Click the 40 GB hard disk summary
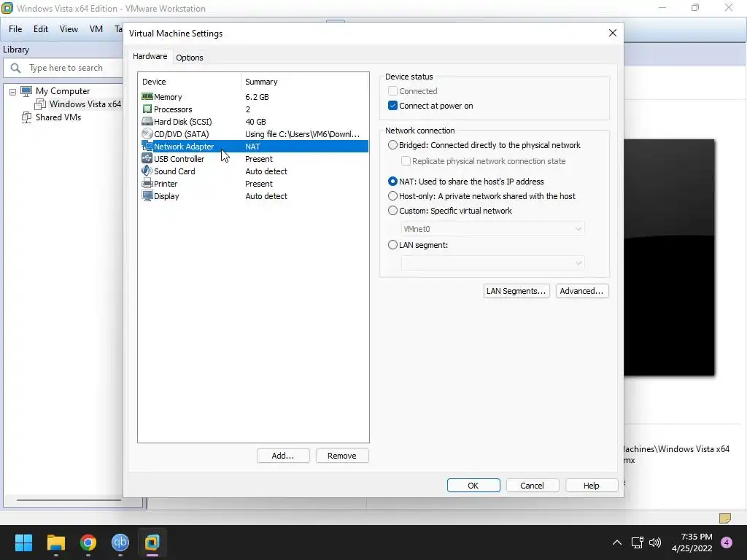 [255, 122]
